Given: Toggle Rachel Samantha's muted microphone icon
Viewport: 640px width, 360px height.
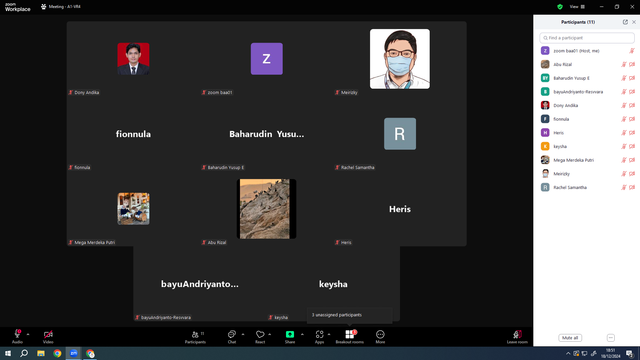Looking at the screenshot, I should (624, 187).
